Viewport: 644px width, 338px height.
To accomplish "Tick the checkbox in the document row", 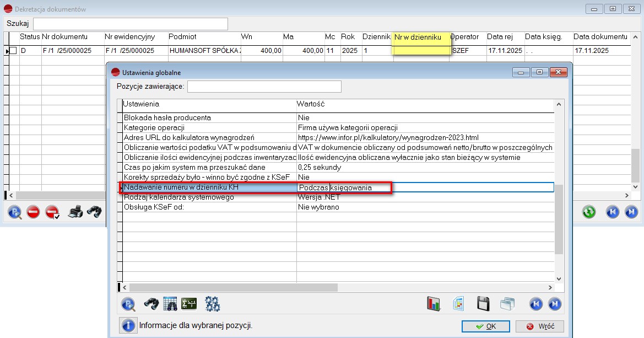I will 13,51.
